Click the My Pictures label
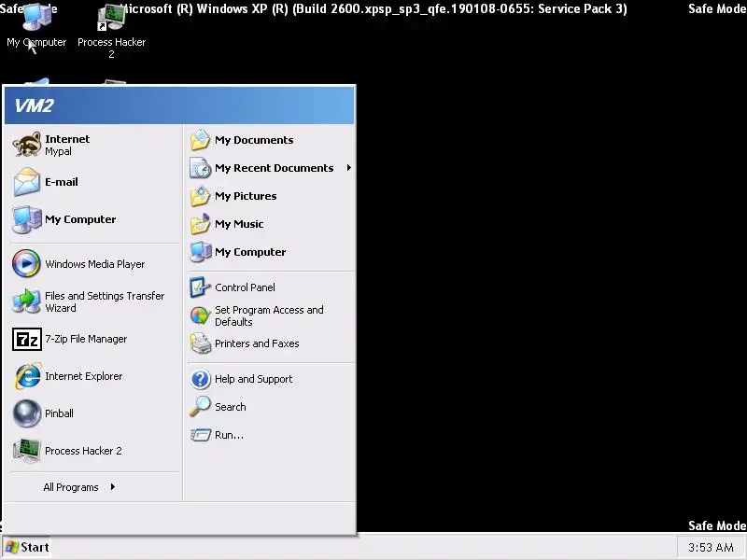Screen dimensions: 747x560 pyautogui.click(x=246, y=196)
